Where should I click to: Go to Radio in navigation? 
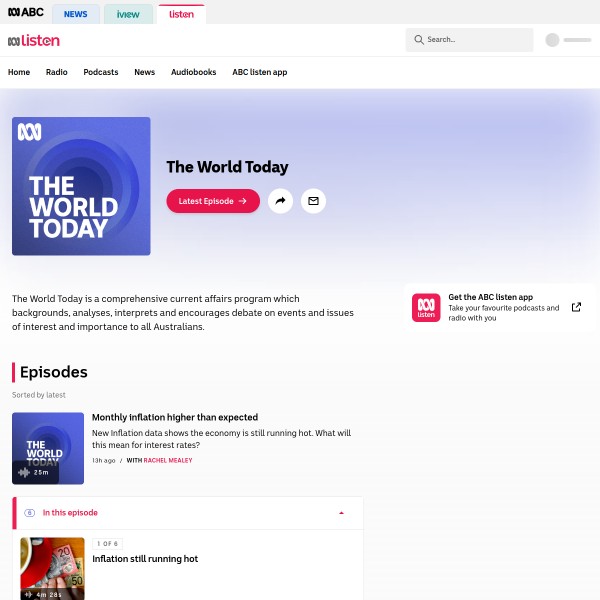pyautogui.click(x=57, y=72)
